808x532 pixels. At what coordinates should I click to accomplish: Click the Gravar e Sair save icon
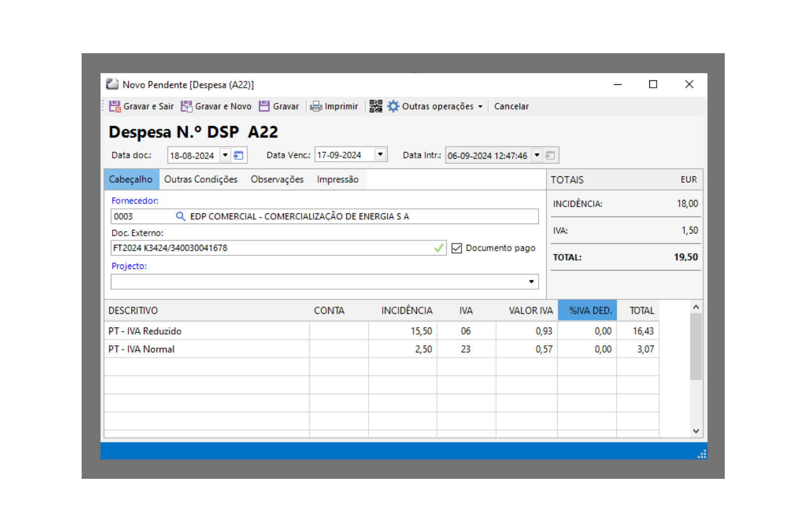pyautogui.click(x=115, y=106)
